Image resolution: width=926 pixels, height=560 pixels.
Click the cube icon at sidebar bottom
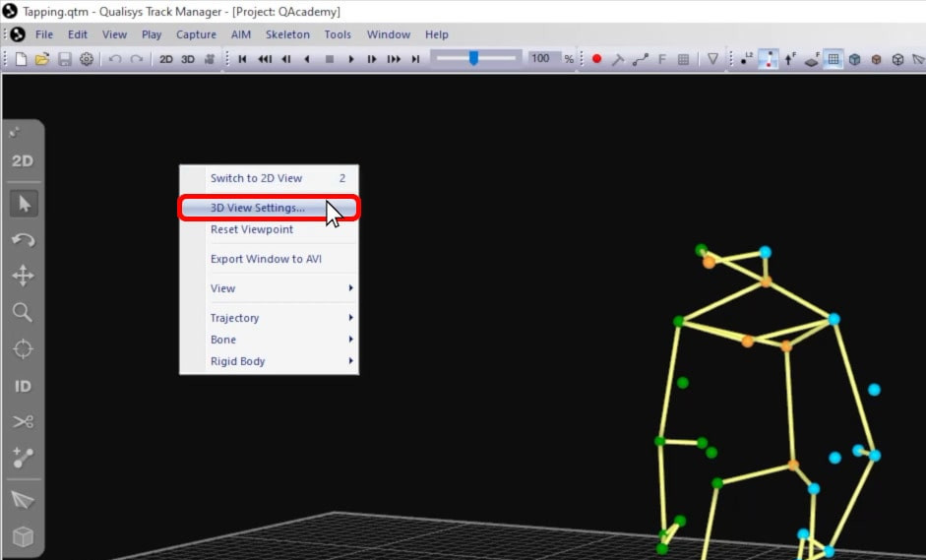[23, 536]
